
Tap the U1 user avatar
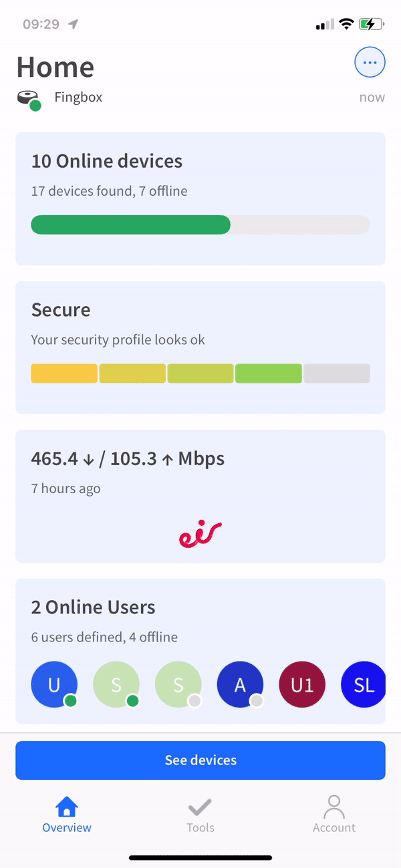301,684
